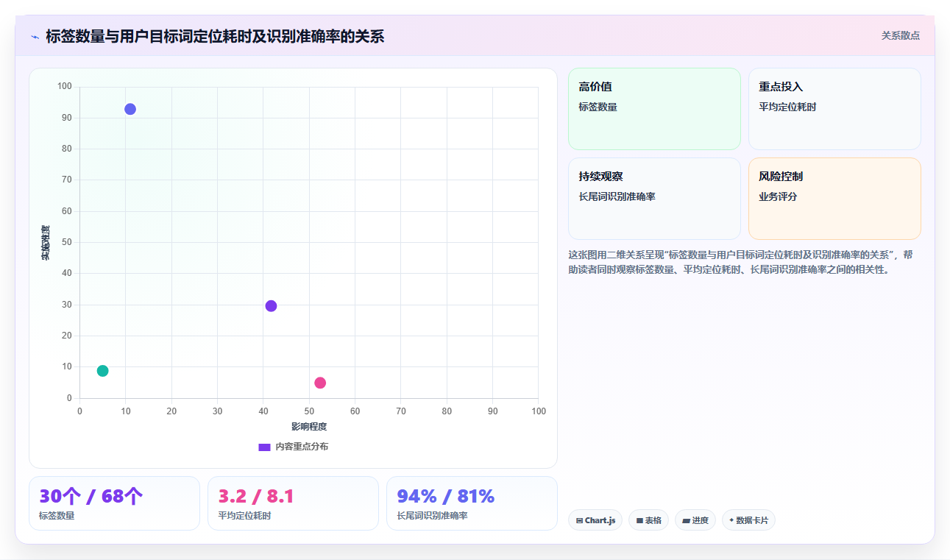Click the Chart.js tag chip
The height and width of the screenshot is (560, 950).
[x=595, y=520]
